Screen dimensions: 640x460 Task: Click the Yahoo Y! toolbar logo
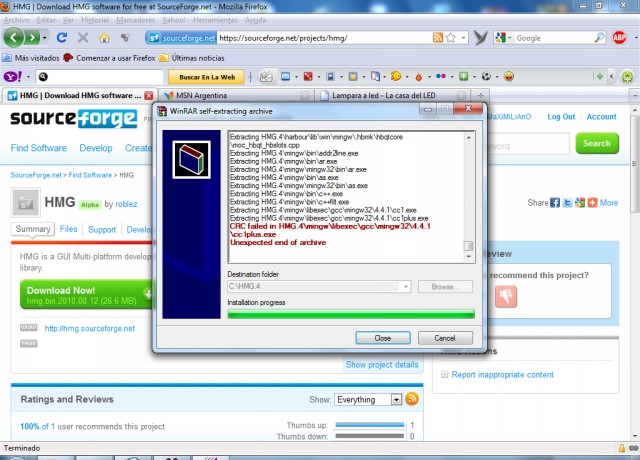click(x=13, y=76)
